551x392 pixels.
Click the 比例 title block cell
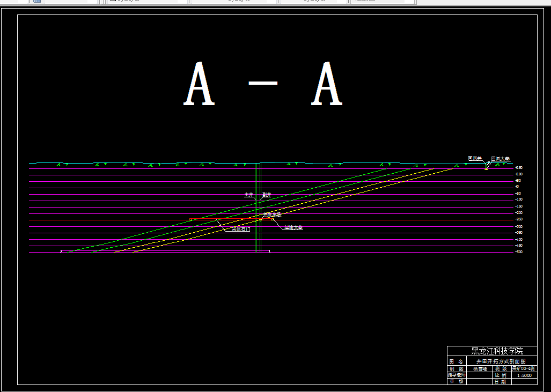[x=501, y=375]
